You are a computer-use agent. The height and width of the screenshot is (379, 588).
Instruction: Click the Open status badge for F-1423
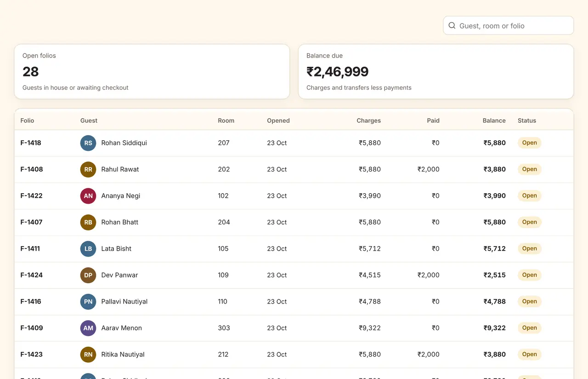(x=529, y=355)
